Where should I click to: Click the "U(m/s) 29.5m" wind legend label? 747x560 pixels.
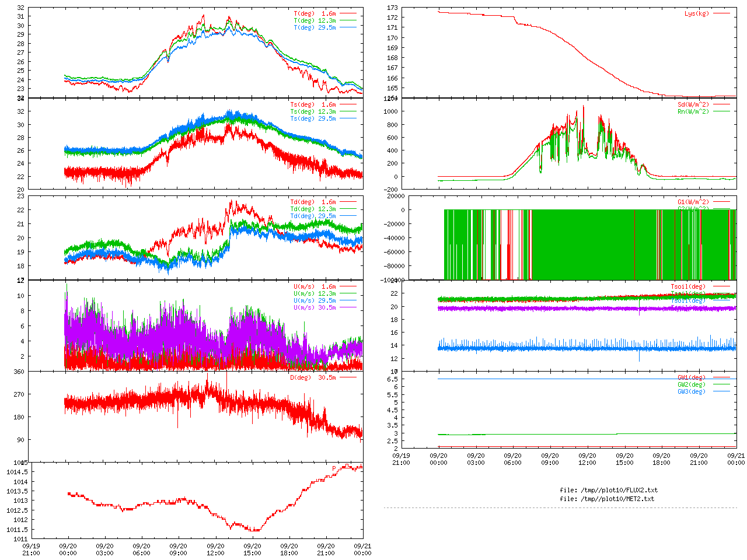pos(315,301)
